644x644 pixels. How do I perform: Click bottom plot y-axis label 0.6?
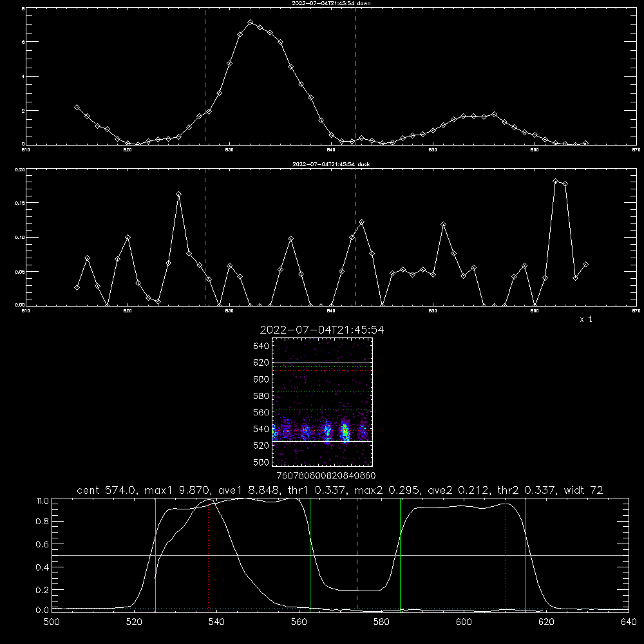[x=43, y=544]
